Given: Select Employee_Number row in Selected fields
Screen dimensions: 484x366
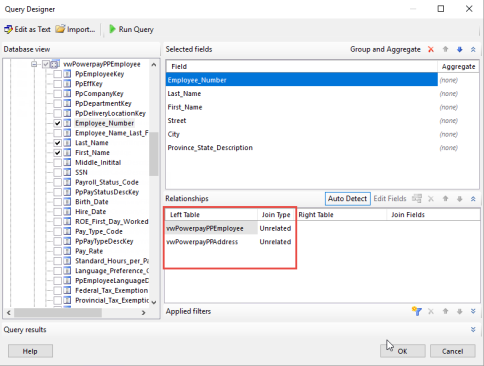Looking at the screenshot, I should (x=301, y=80).
